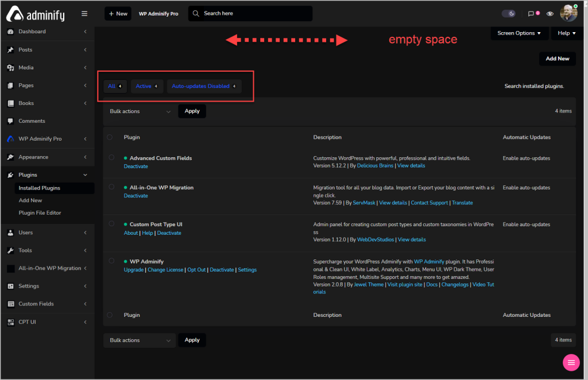
Task: Expand the Posts submenu chevron
Action: click(x=85, y=49)
